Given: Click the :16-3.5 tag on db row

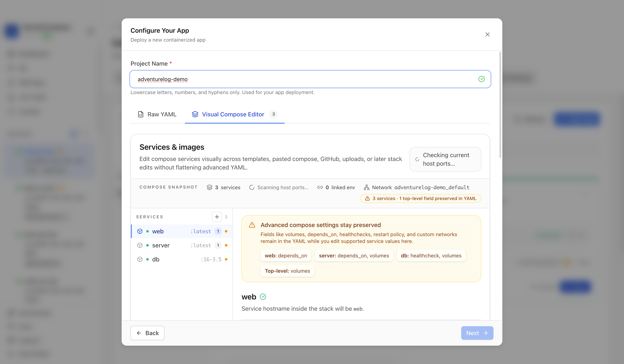Looking at the screenshot, I should 211,259.
